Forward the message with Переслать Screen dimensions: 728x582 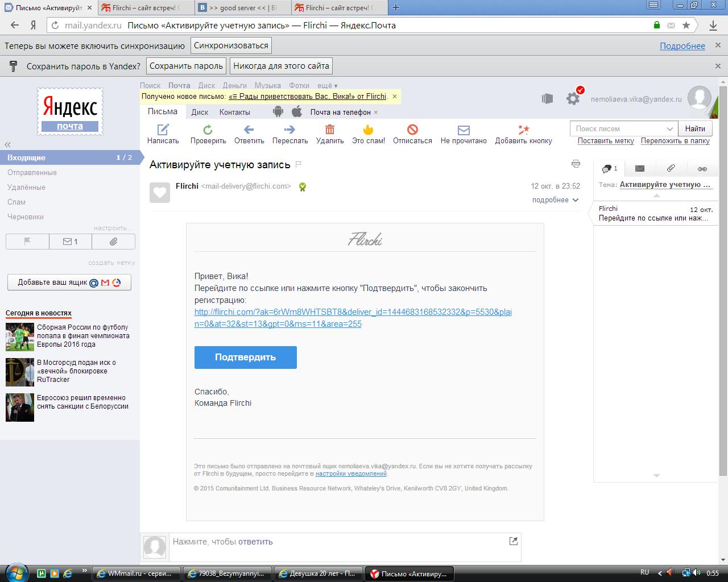(290, 135)
